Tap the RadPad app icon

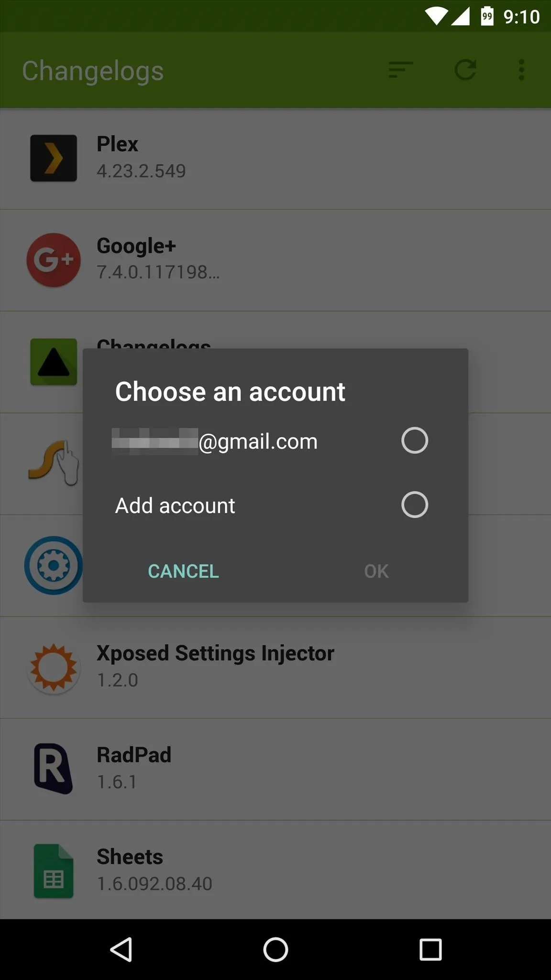(x=54, y=769)
